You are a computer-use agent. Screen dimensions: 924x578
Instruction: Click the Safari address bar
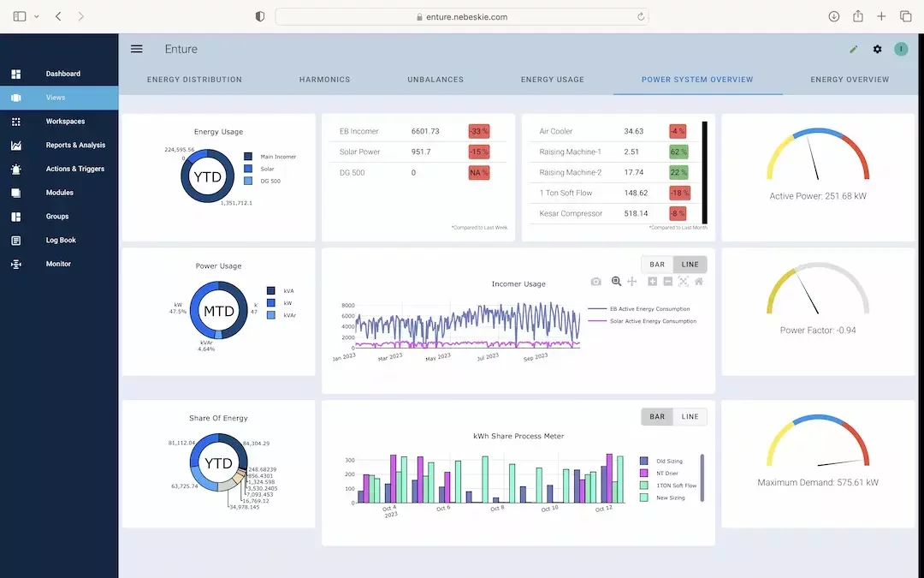461,17
